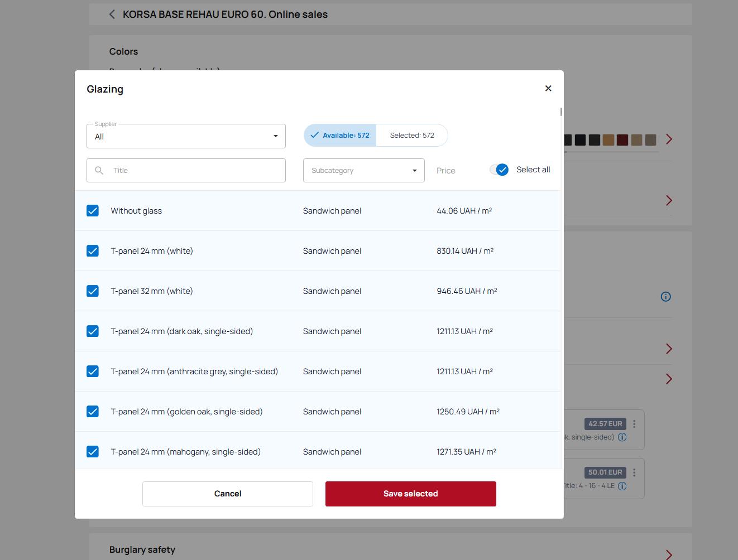Expand the Burglary safety section

[669, 554]
